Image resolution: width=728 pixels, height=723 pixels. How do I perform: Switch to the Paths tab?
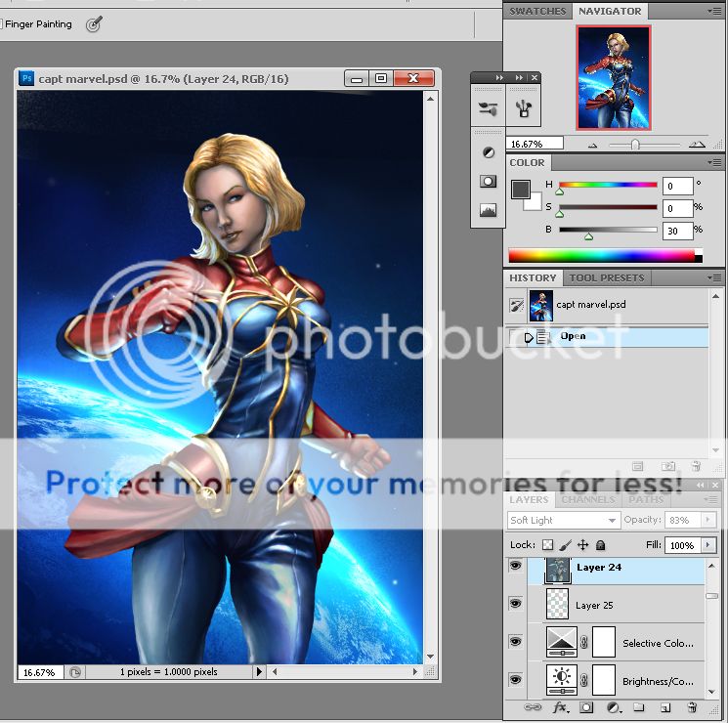(646, 499)
